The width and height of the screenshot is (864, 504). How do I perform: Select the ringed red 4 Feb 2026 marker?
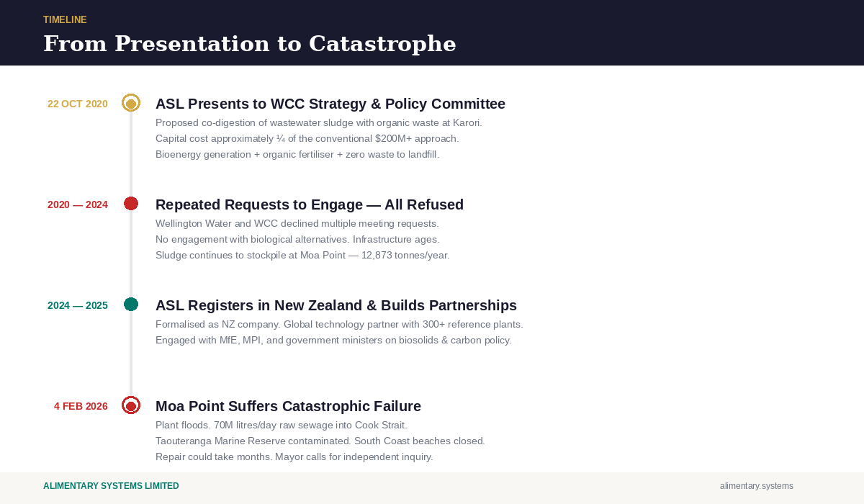pos(131,405)
